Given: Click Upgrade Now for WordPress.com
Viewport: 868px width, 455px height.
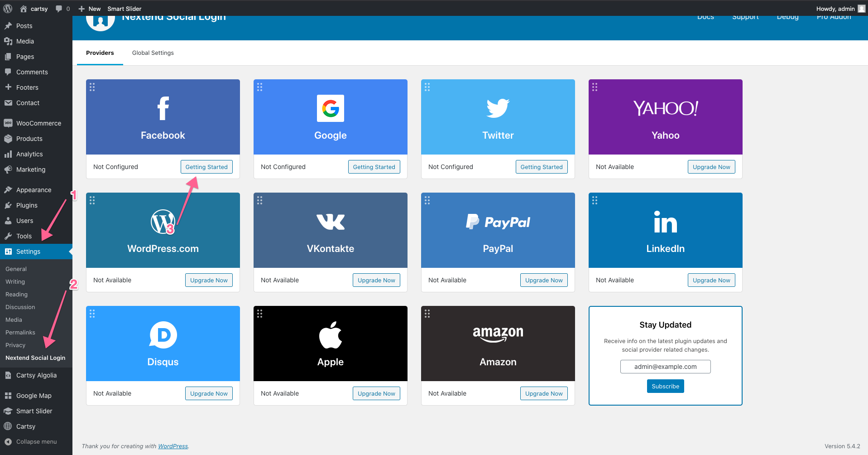Looking at the screenshot, I should point(209,280).
